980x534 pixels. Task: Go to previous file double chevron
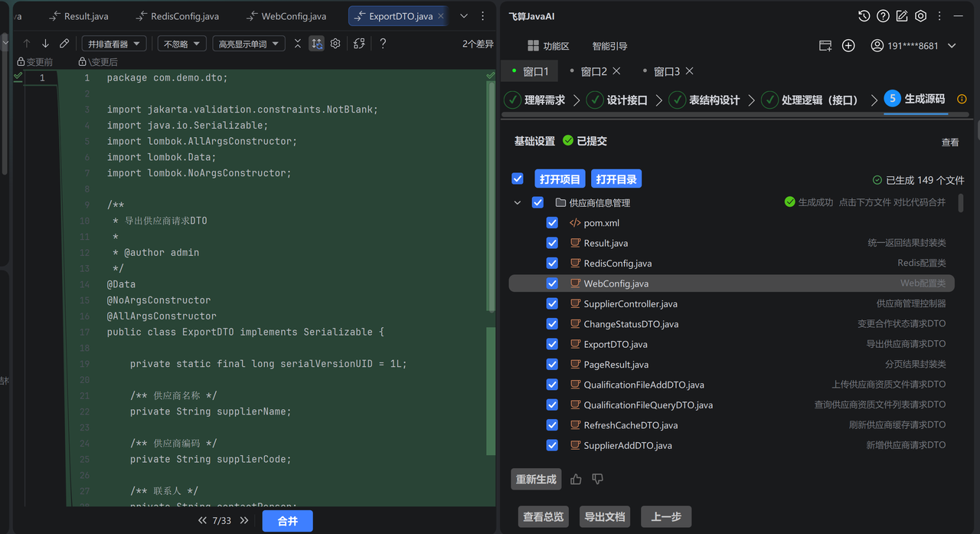point(202,520)
